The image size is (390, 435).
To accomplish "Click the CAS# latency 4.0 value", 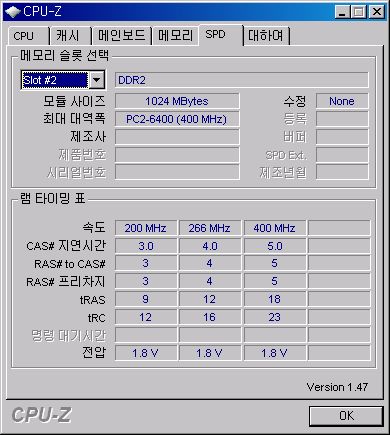I will click(210, 246).
